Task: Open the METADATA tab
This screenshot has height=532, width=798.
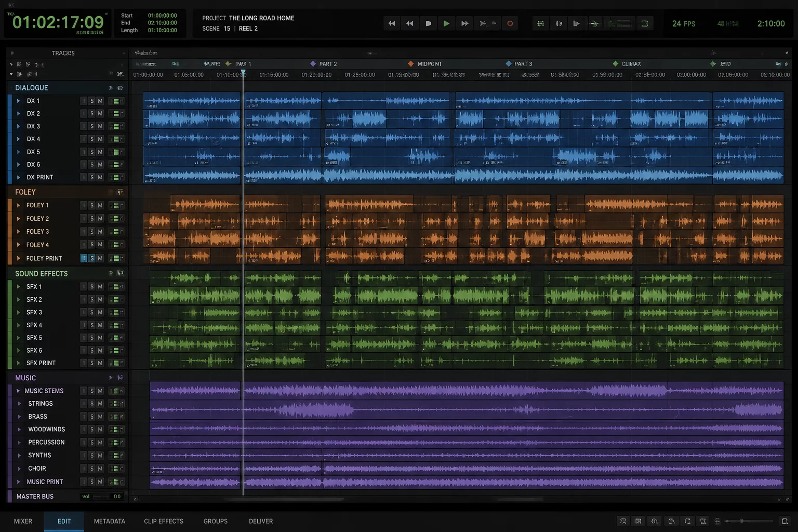Action: coord(110,521)
